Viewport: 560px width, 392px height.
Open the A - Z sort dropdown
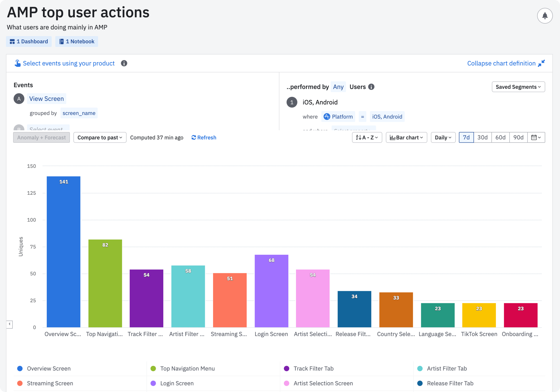[x=367, y=138]
